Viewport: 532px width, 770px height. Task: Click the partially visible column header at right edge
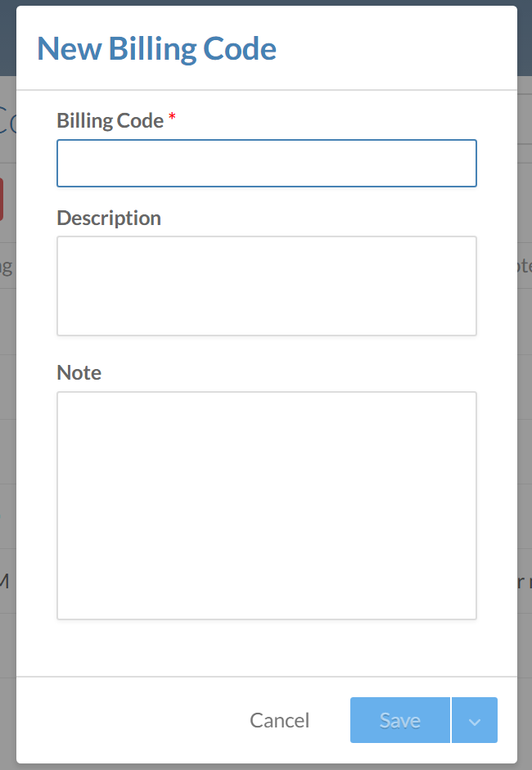pos(524,266)
